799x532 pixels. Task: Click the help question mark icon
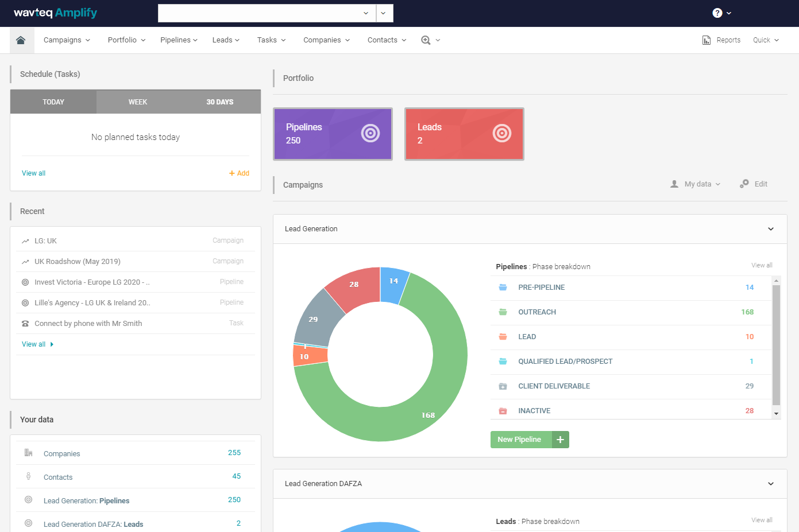tap(716, 13)
